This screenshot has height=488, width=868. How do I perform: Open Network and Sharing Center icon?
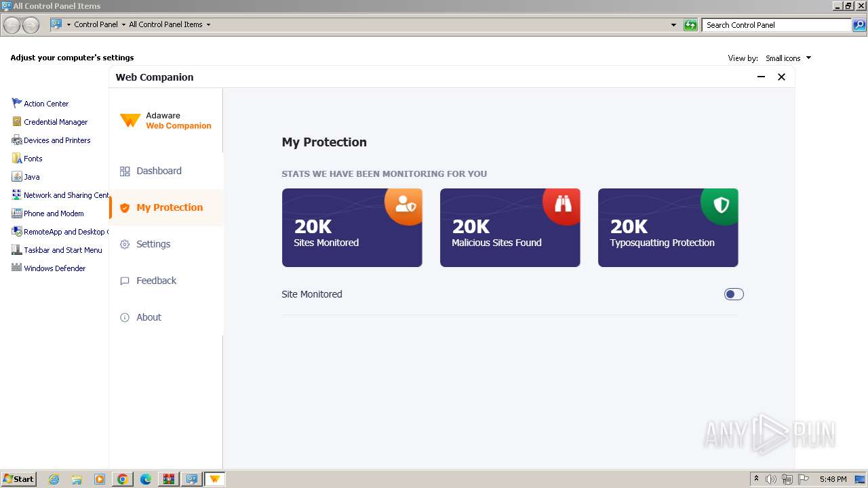[17, 195]
